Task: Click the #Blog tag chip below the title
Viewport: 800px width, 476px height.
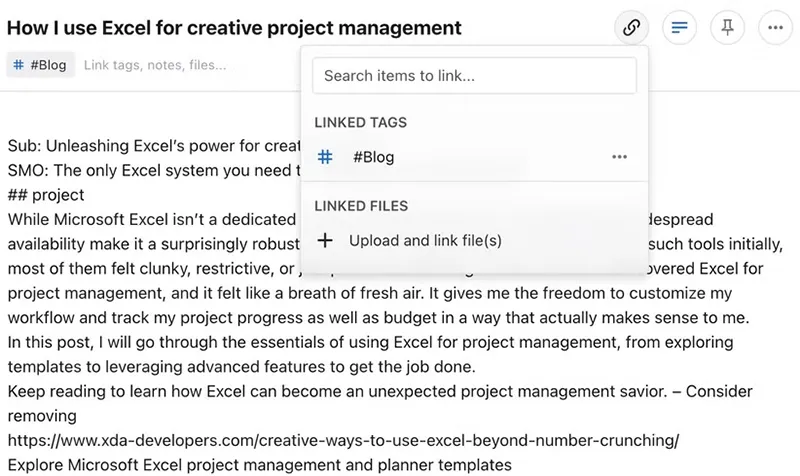Action: click(x=41, y=65)
